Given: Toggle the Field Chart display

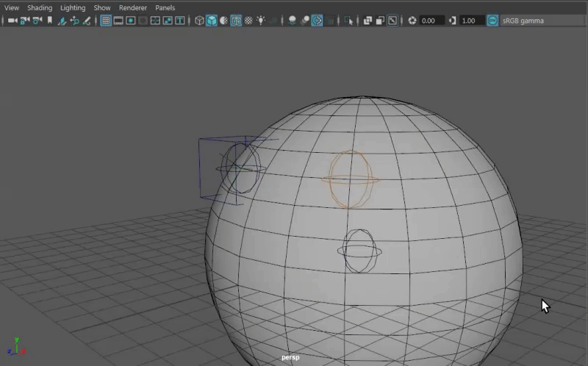Looking at the screenshot, I should tap(155, 21).
